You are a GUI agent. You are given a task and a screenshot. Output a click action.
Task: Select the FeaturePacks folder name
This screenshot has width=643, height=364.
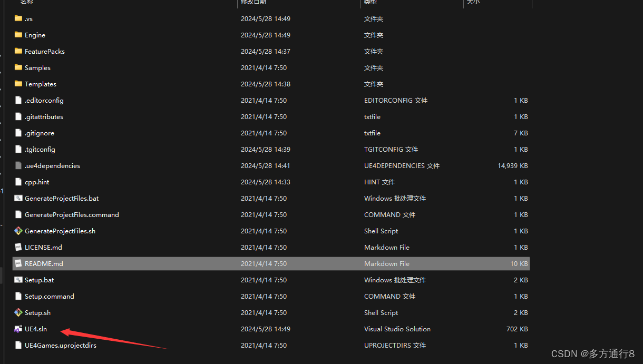[x=45, y=52]
